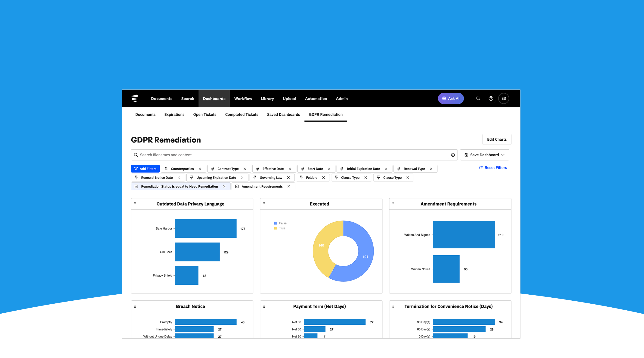The image size is (644, 358).
Task: Open the Admin nav item
Action: 341,99
